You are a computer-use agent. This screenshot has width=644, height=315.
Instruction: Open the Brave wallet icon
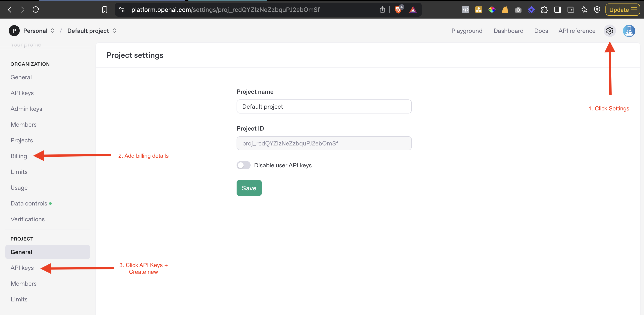[570, 10]
